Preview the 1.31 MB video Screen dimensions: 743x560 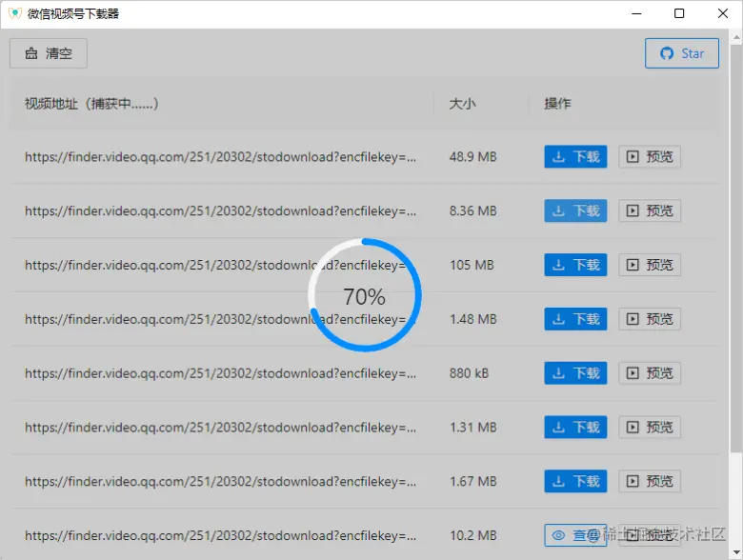[650, 428]
